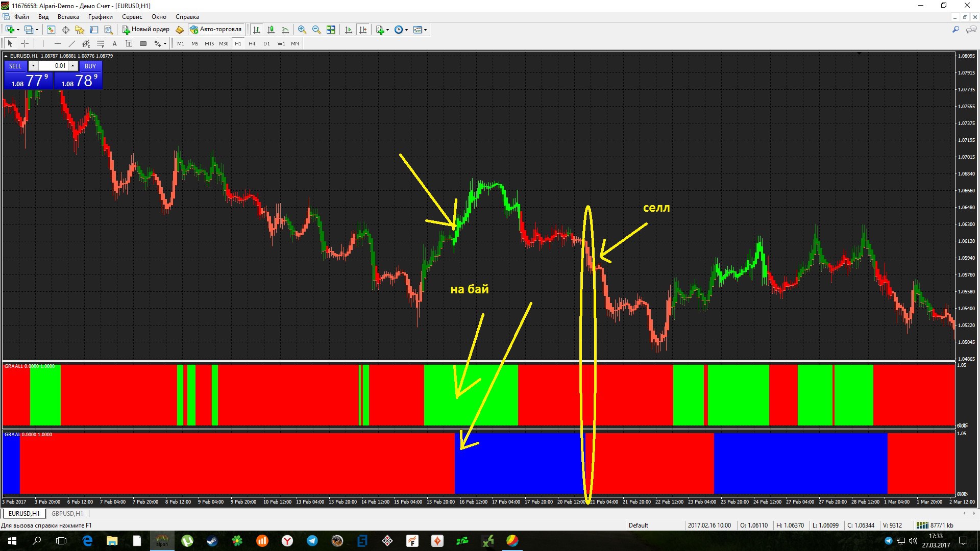The height and width of the screenshot is (551, 980).
Task: Open the MetaEditor yellow book icon
Action: (x=180, y=30)
